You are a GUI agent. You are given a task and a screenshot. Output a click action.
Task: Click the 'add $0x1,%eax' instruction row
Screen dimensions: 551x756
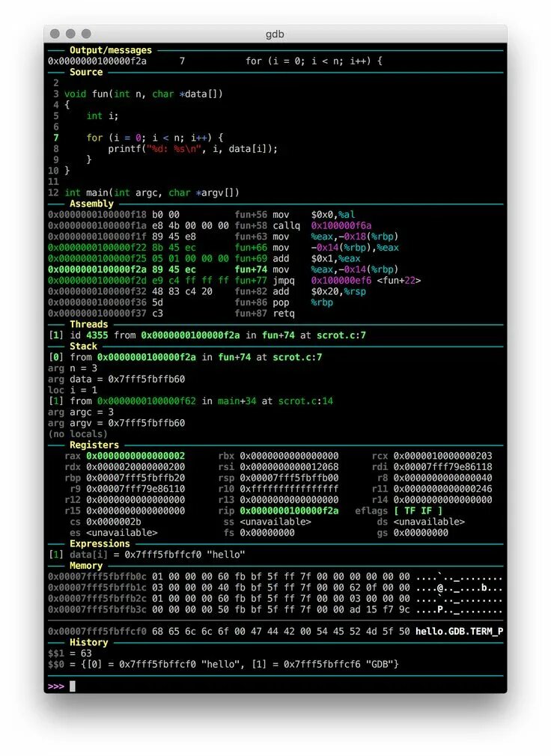point(204,258)
